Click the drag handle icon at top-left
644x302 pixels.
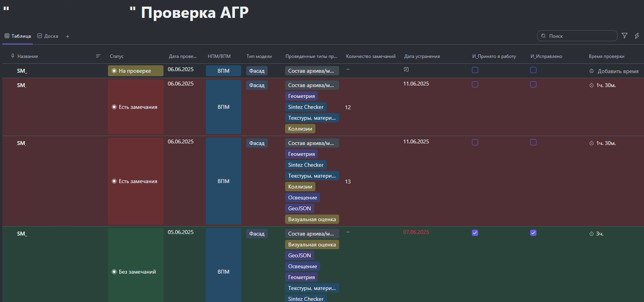[6, 9]
